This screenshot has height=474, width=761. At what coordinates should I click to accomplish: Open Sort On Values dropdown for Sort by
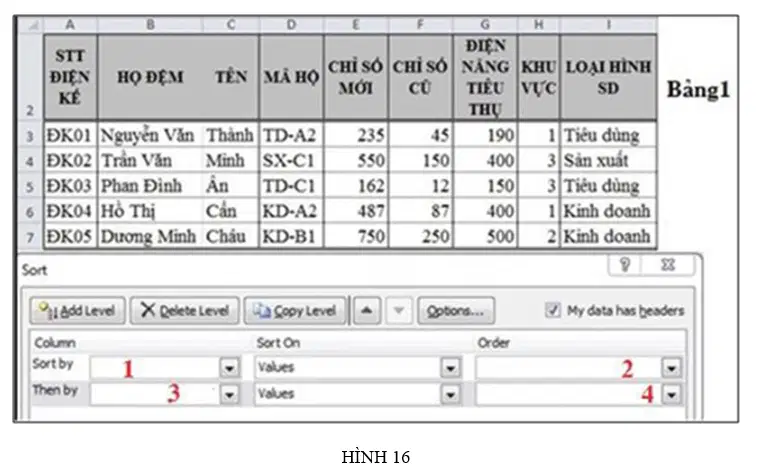[450, 368]
